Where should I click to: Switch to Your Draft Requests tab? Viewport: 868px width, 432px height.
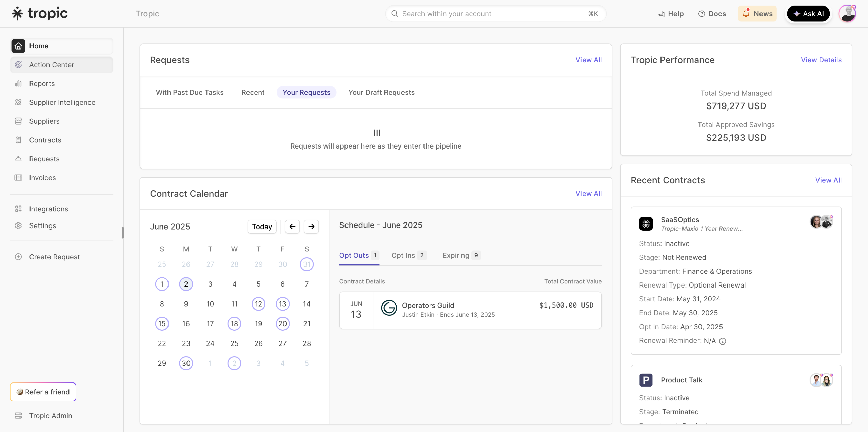(381, 92)
